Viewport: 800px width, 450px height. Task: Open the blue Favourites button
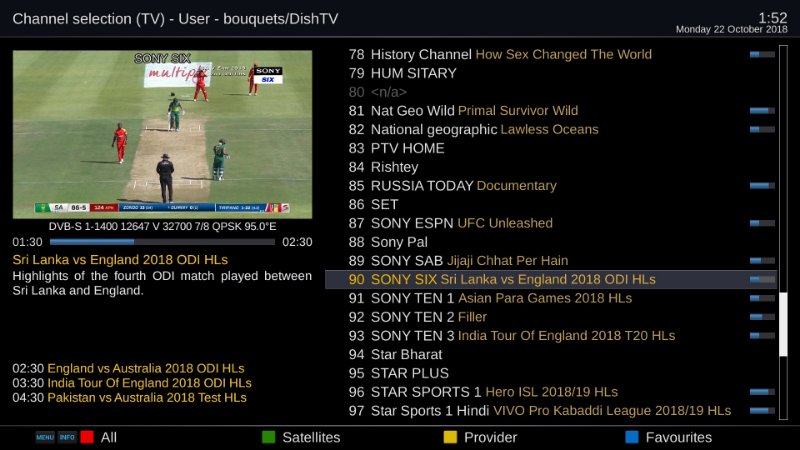point(632,437)
